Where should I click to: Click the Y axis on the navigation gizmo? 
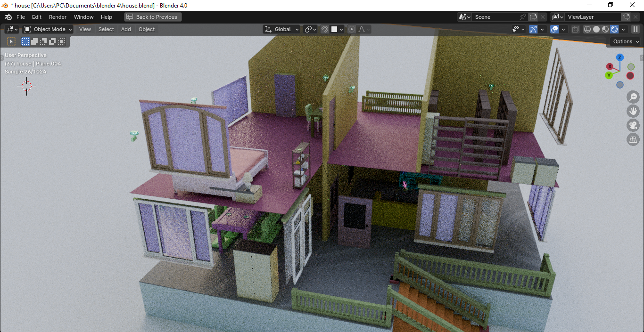click(x=609, y=75)
